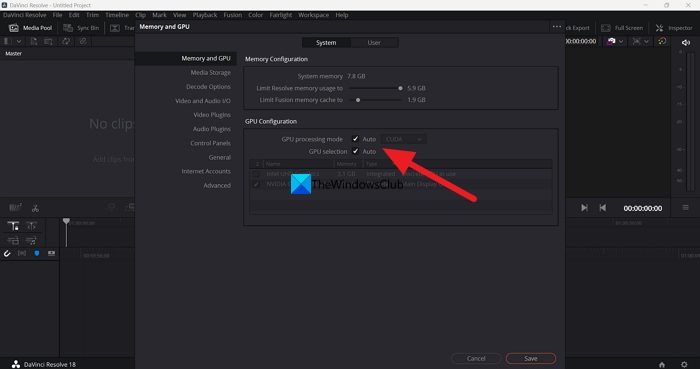Adjust Limit Resolve memory usage slider
This screenshot has height=369, width=700.
[x=400, y=88]
